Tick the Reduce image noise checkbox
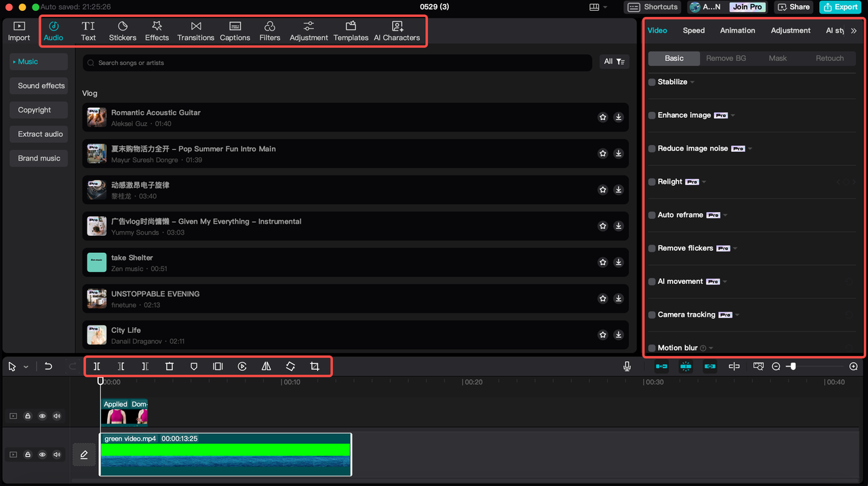 point(652,148)
